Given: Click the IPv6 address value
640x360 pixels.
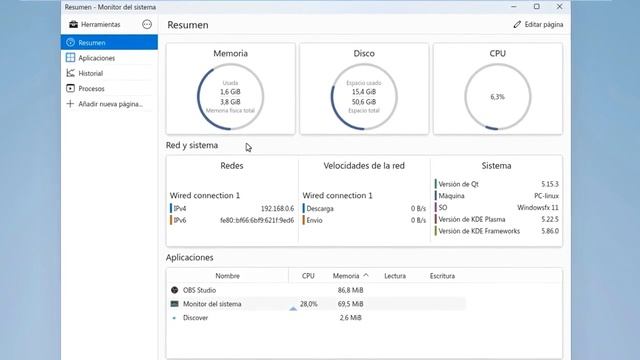Looking at the screenshot, I should (x=257, y=220).
